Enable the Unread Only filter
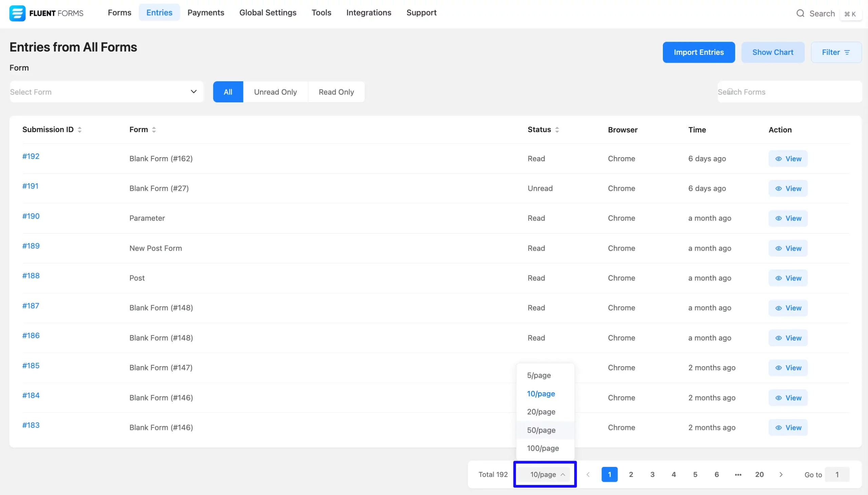Image resolution: width=868 pixels, height=495 pixels. pos(275,91)
